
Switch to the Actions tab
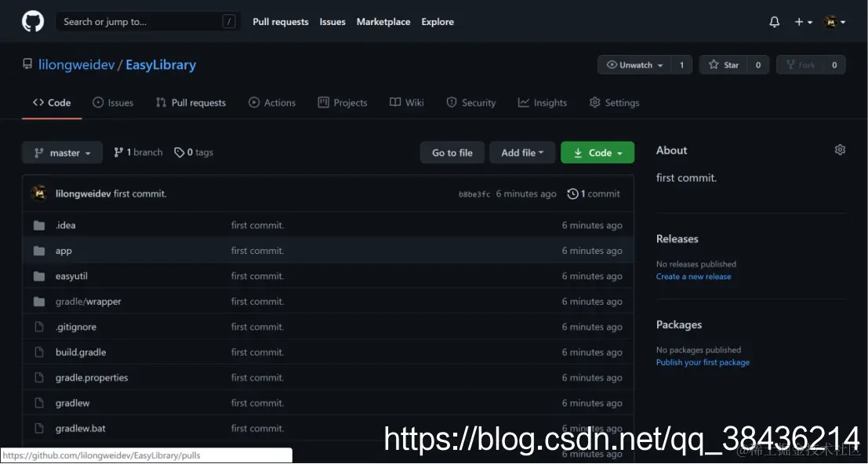click(272, 103)
